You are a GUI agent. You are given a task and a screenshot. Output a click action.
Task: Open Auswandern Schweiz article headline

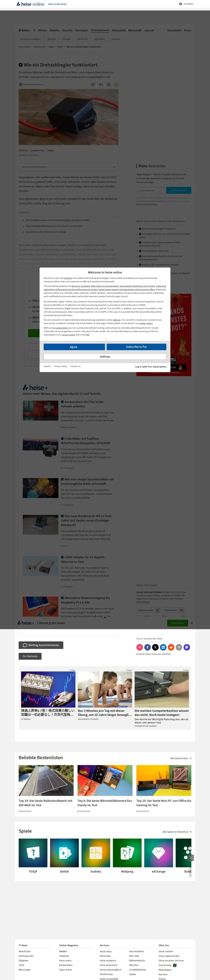tap(82, 404)
